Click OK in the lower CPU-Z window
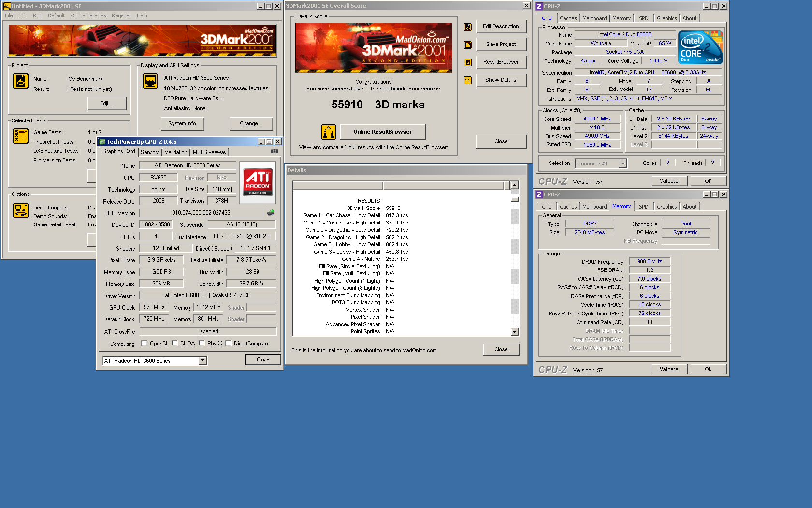Viewport: 812px width, 508px height. 708,369
